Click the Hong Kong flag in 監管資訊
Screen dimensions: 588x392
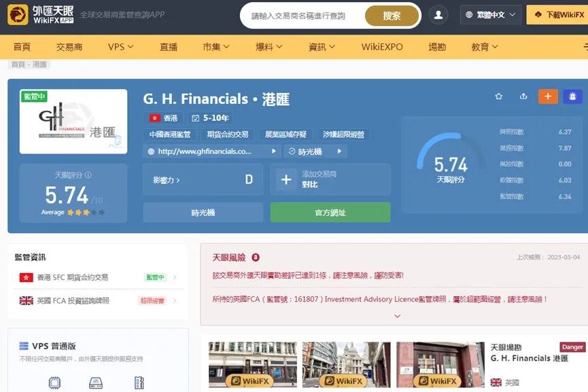[26, 277]
